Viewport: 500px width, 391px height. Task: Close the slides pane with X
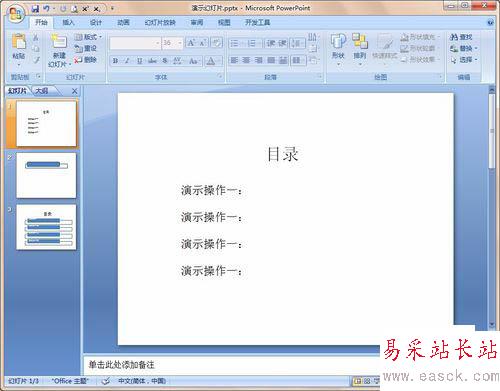[74, 91]
